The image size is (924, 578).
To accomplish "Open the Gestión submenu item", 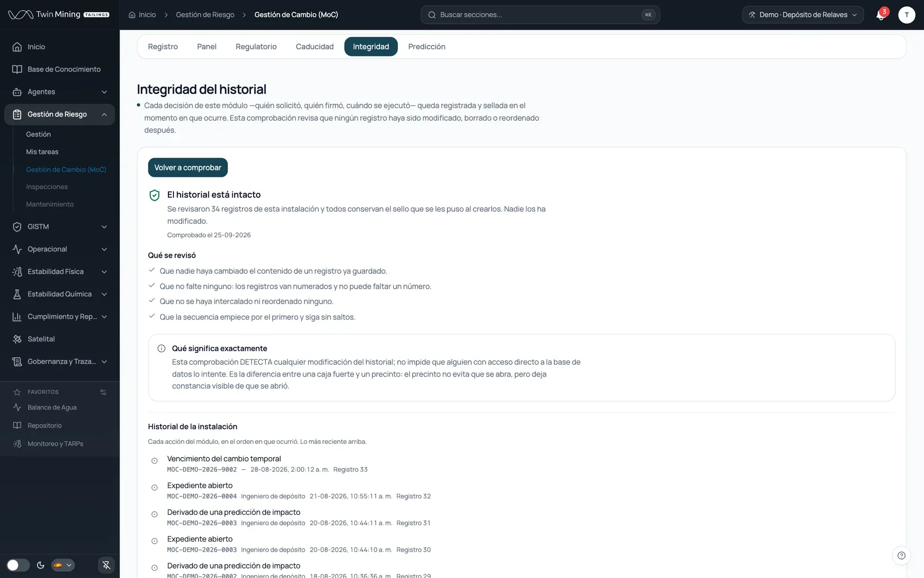I will coord(38,135).
